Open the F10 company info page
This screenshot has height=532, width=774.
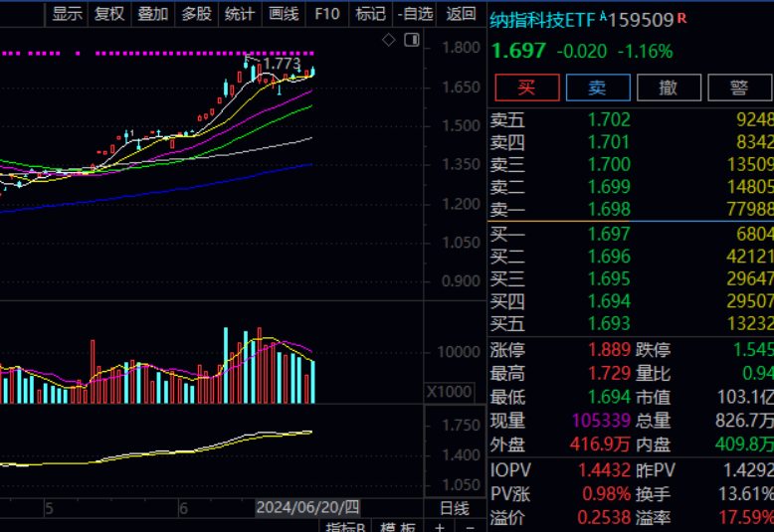click(x=326, y=14)
